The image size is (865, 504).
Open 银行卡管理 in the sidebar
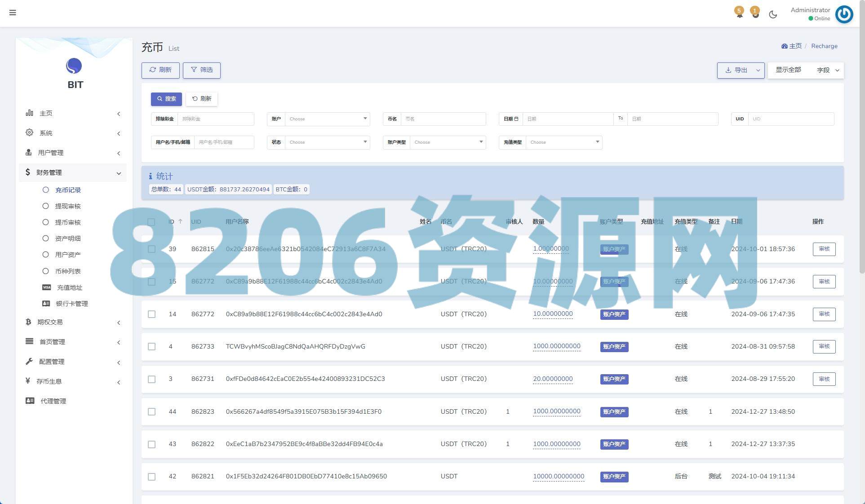[x=71, y=304]
